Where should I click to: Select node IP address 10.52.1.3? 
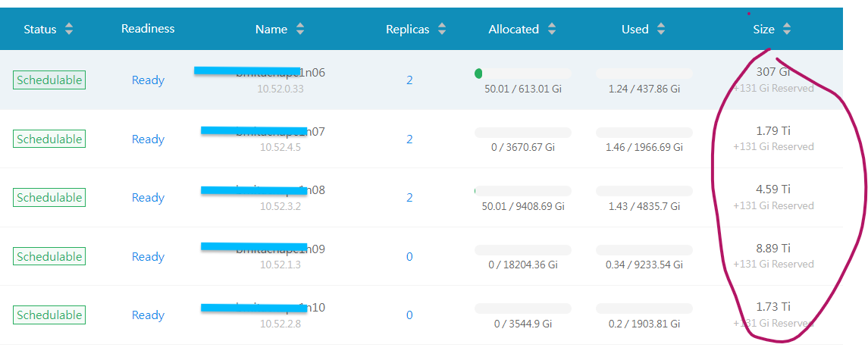[x=280, y=265]
